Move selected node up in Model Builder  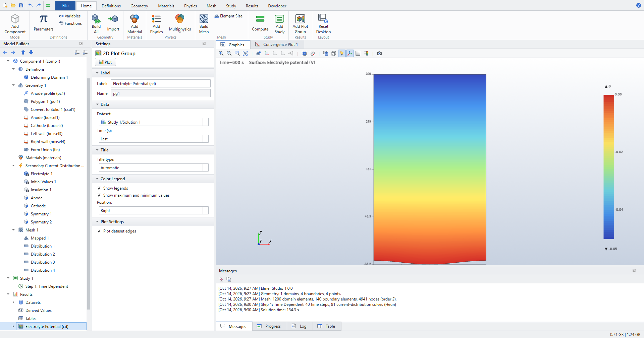23,52
